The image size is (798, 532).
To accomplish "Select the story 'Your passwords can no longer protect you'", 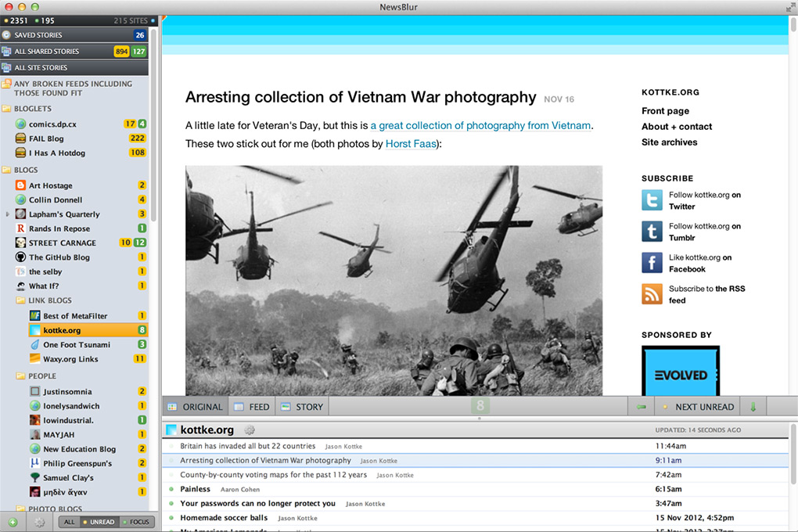I will pos(257,503).
